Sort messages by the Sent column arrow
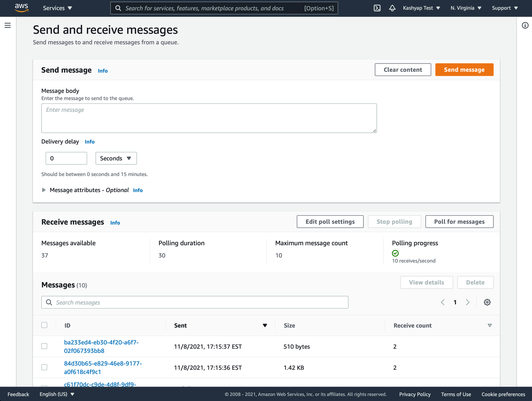This screenshot has width=532, height=401. point(265,325)
